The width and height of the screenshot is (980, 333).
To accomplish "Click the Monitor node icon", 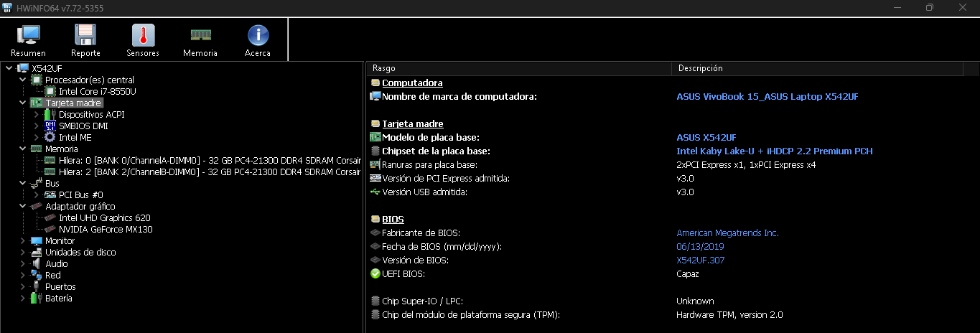I will coord(37,240).
